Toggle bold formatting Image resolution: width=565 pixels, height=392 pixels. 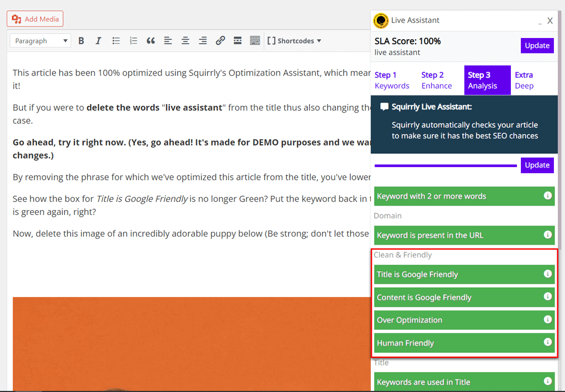click(x=81, y=41)
